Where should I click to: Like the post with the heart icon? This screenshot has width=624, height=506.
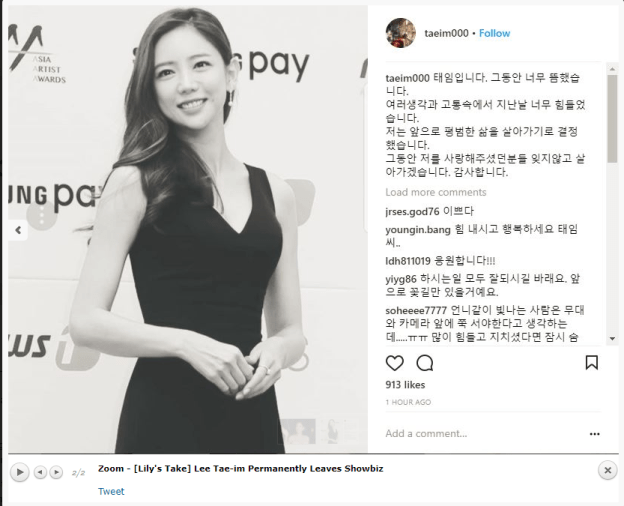(x=394, y=363)
